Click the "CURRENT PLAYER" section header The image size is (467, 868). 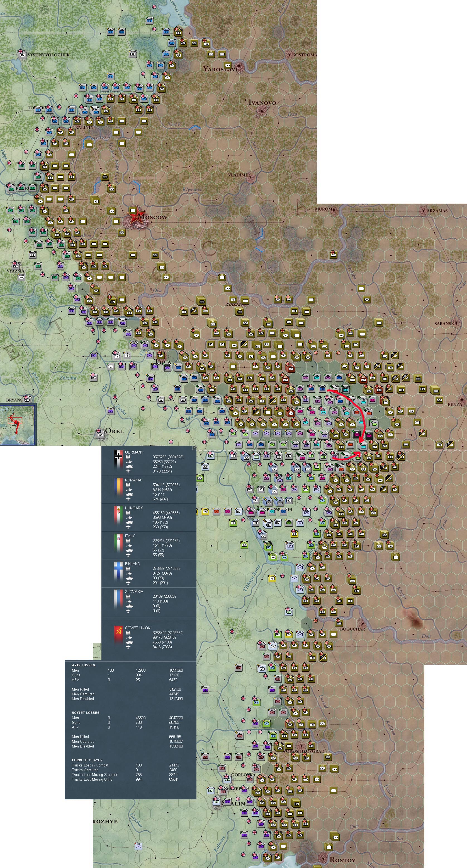tap(87, 760)
